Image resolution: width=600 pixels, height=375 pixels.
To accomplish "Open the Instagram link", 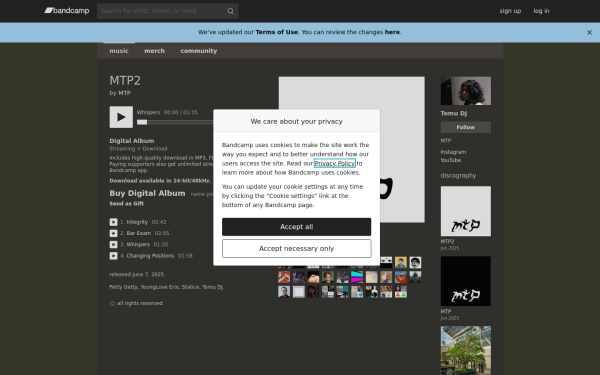I will [x=453, y=152].
